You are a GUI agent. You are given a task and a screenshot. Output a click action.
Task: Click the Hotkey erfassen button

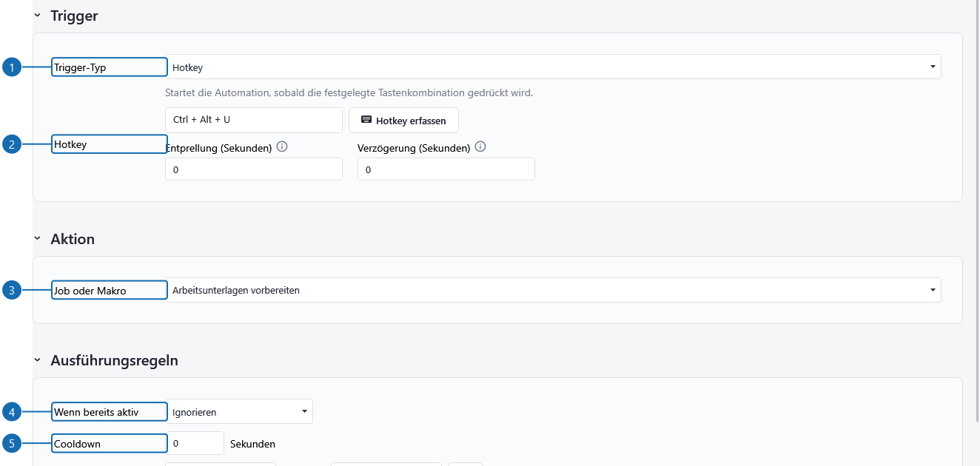point(403,121)
